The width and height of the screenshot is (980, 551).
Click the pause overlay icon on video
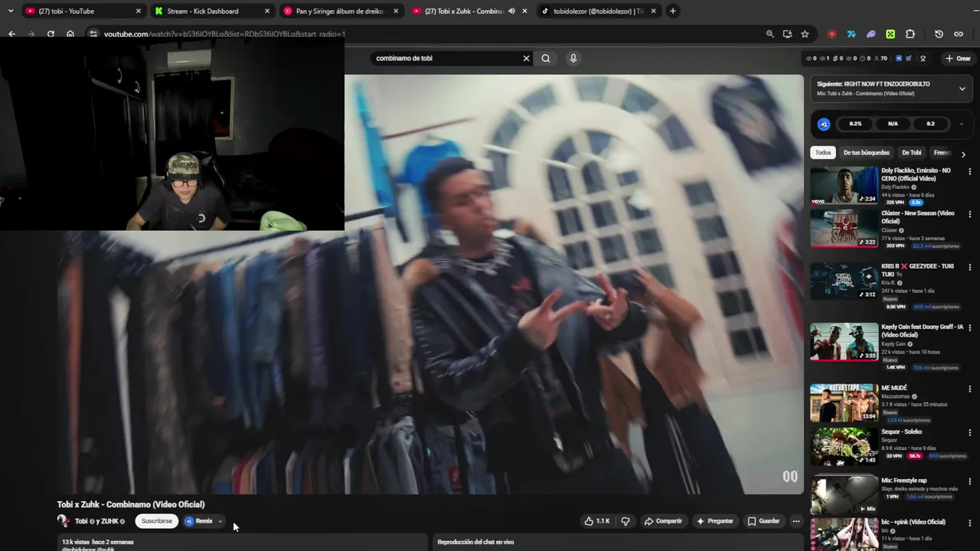(789, 477)
